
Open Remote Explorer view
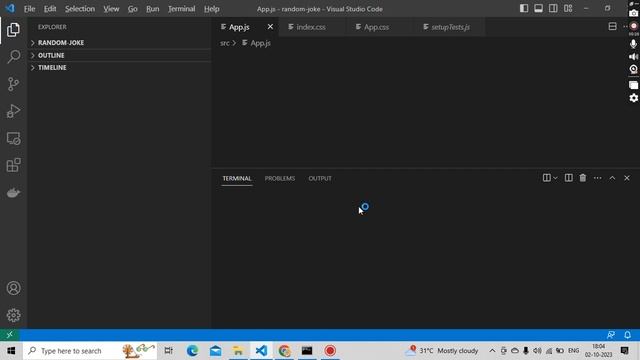[13, 138]
